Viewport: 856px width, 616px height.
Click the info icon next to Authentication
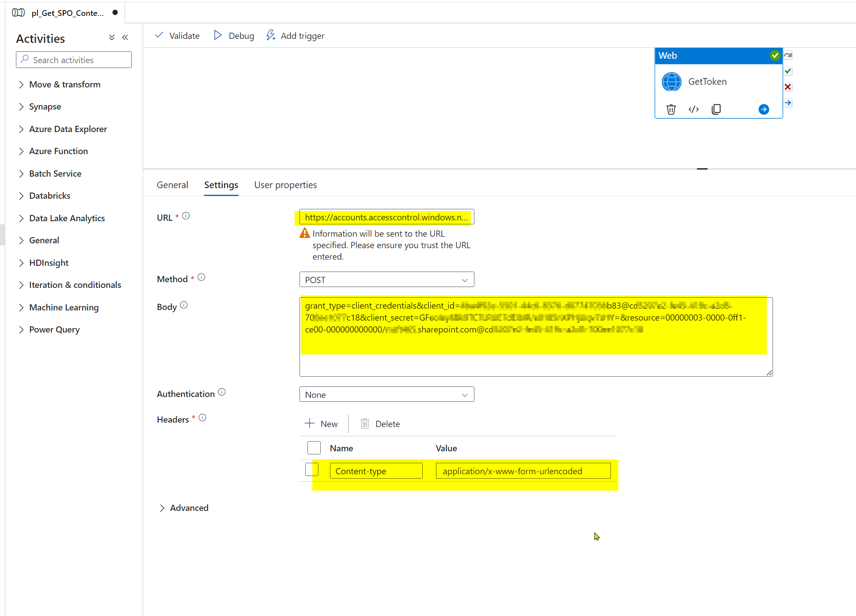(x=222, y=392)
